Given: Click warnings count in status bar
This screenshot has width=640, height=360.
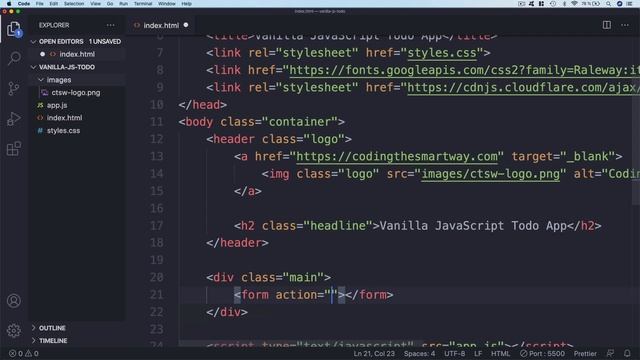Looking at the screenshot, I should click(x=32, y=353).
